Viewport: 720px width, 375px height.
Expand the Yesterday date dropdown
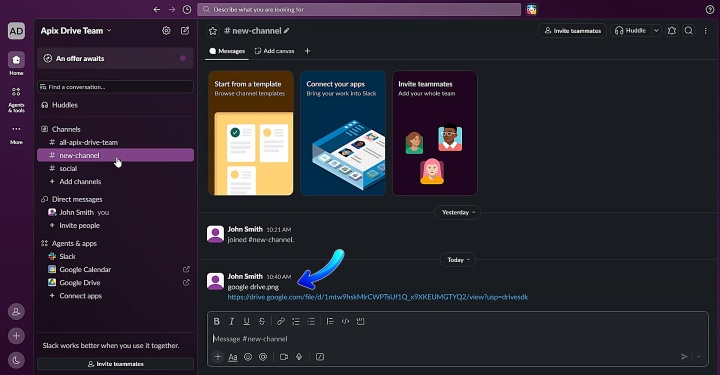(x=458, y=212)
